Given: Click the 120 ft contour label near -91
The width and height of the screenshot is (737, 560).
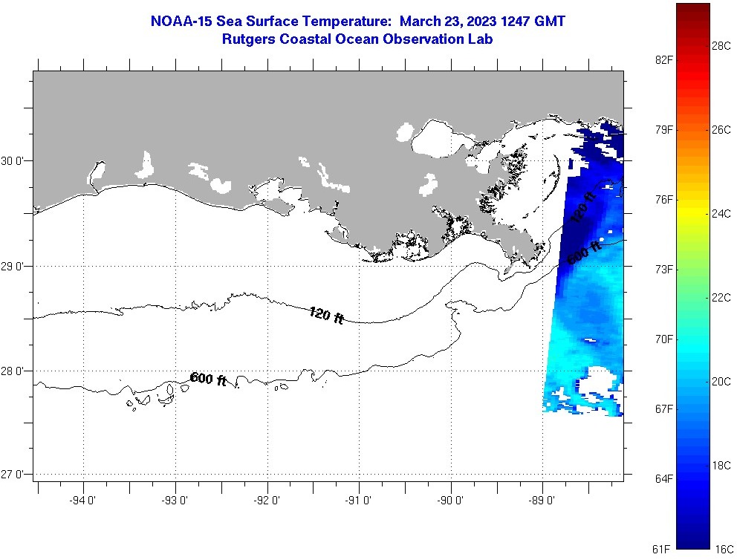Looking at the screenshot, I should click(x=327, y=315).
